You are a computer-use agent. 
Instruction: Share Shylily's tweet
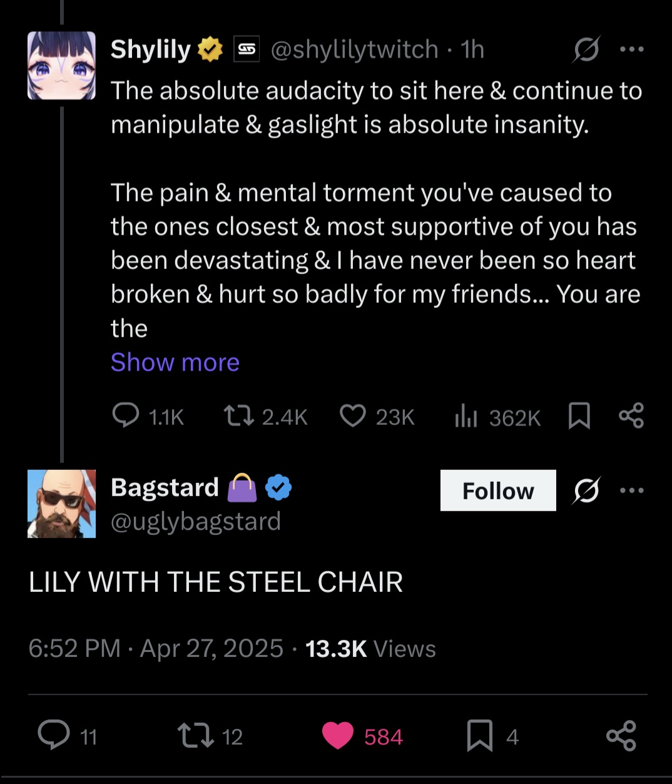pyautogui.click(x=631, y=416)
